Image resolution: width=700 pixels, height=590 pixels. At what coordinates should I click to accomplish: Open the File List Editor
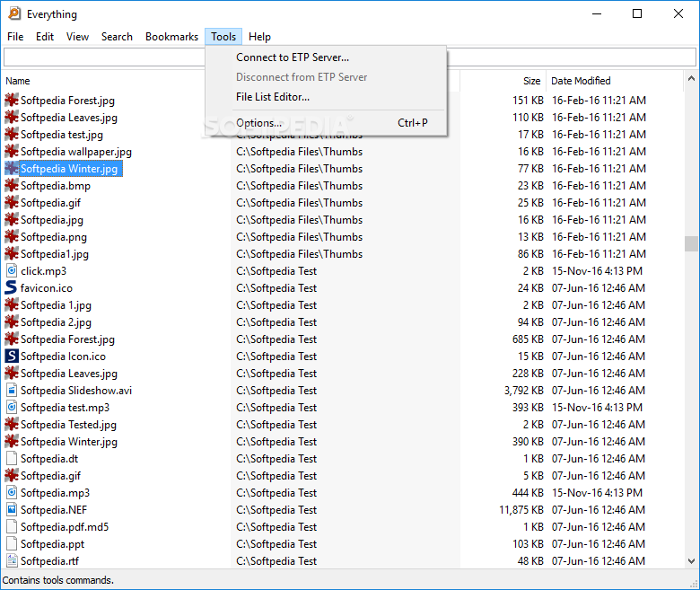click(326, 96)
